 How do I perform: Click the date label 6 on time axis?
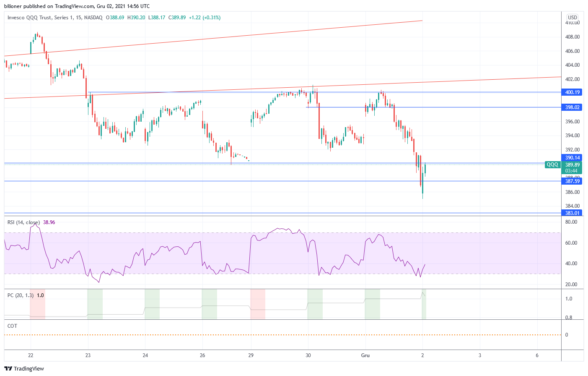point(537,355)
